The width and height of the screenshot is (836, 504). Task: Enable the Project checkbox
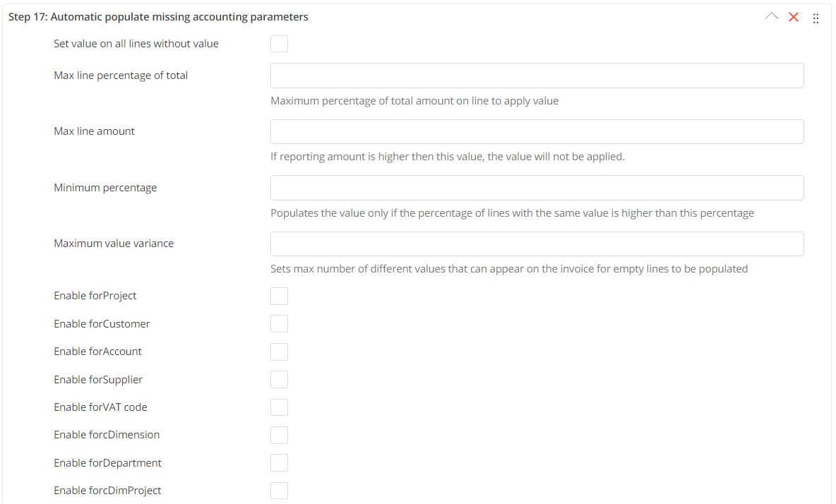pyautogui.click(x=280, y=296)
